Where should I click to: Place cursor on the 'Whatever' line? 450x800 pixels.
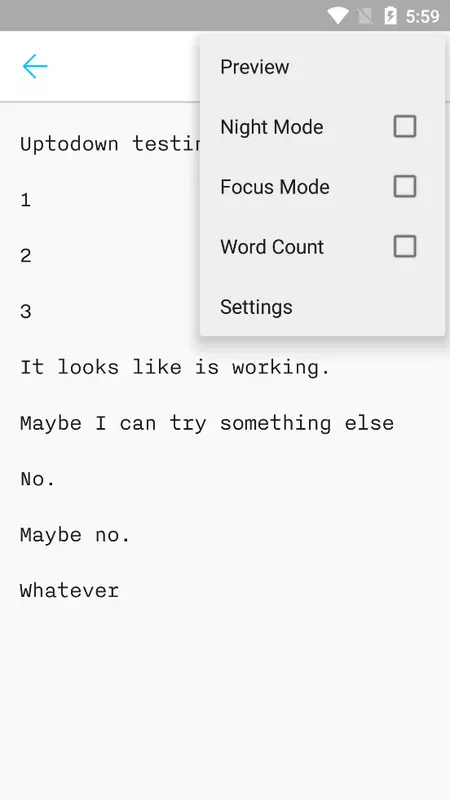69,591
